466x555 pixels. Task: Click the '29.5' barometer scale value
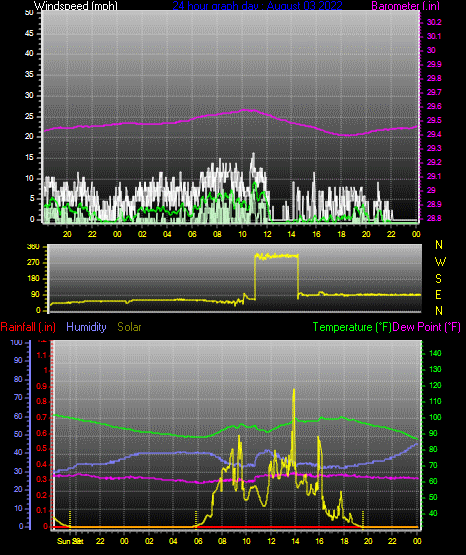434,121
